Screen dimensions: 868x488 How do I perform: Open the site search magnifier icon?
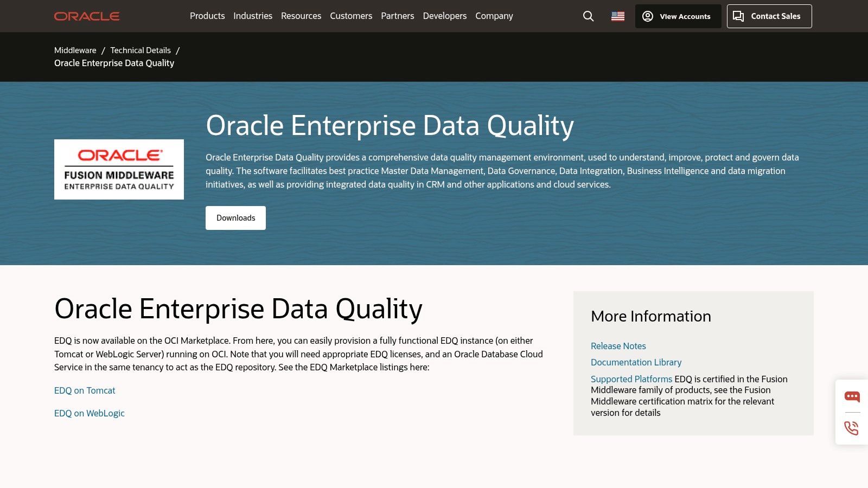point(588,16)
